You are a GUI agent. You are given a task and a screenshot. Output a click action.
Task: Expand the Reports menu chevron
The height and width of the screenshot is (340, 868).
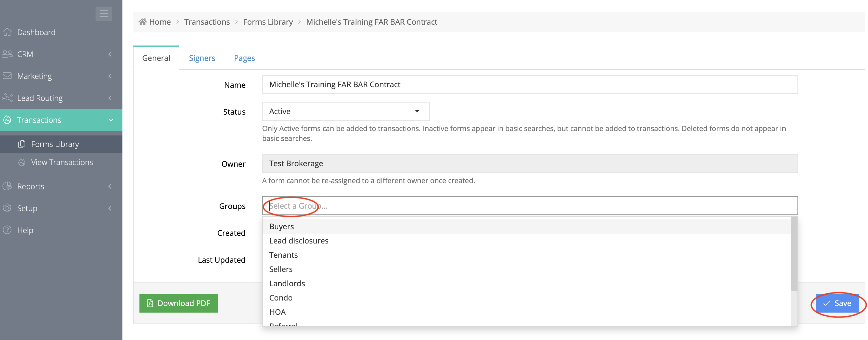[x=110, y=186]
